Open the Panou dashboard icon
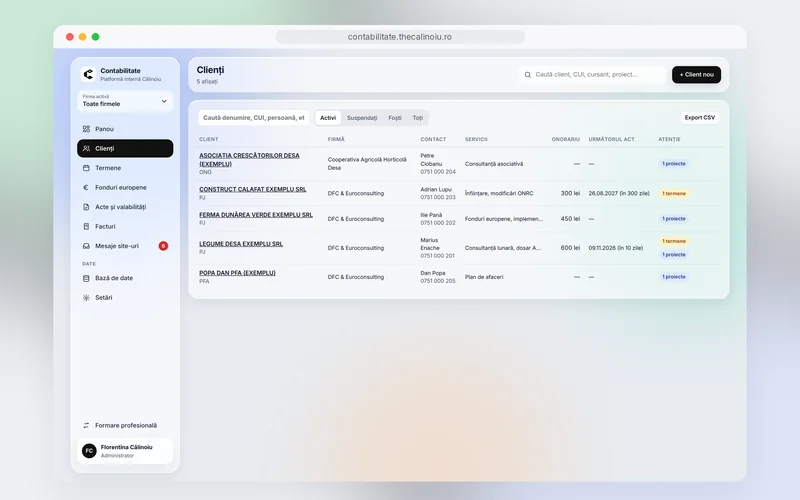The height and width of the screenshot is (500, 800). click(x=86, y=129)
